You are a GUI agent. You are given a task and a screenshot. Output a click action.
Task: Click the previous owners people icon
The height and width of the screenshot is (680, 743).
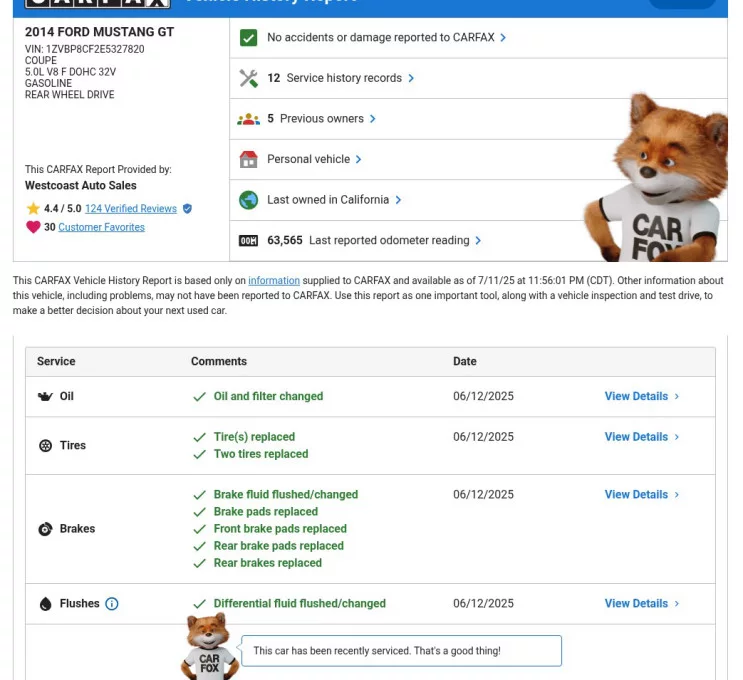(x=249, y=119)
